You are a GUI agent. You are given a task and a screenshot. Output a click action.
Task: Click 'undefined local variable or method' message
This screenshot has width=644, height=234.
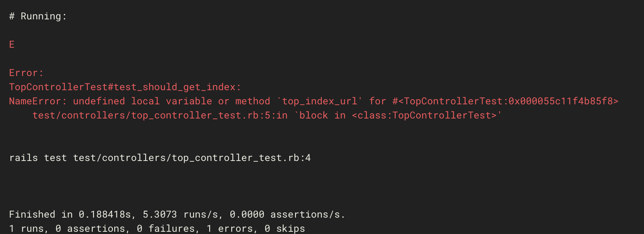[x=171, y=101]
